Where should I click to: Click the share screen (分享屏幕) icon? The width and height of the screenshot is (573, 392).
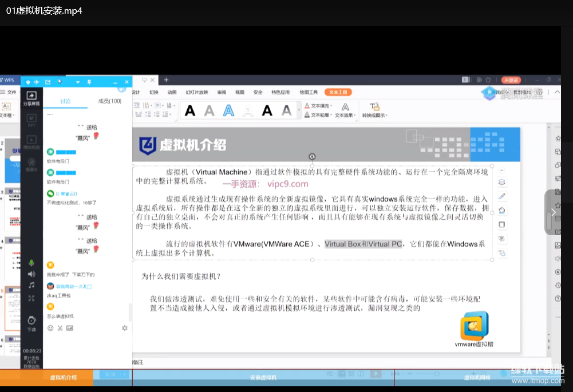point(31,98)
